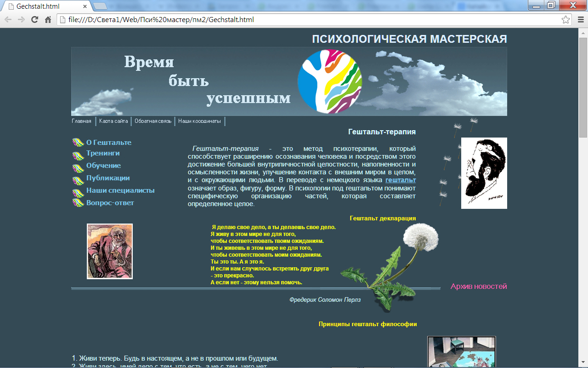Viewport: 588px width, 368px height.
Task: Click the Фредерик Соломон Перлз signature text
Action: pyautogui.click(x=325, y=299)
